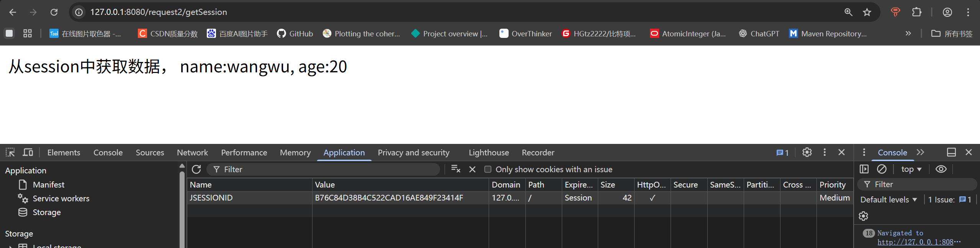This screenshot has width=980, height=248.
Task: Open the 1 Issue link in console
Action: [x=950, y=199]
